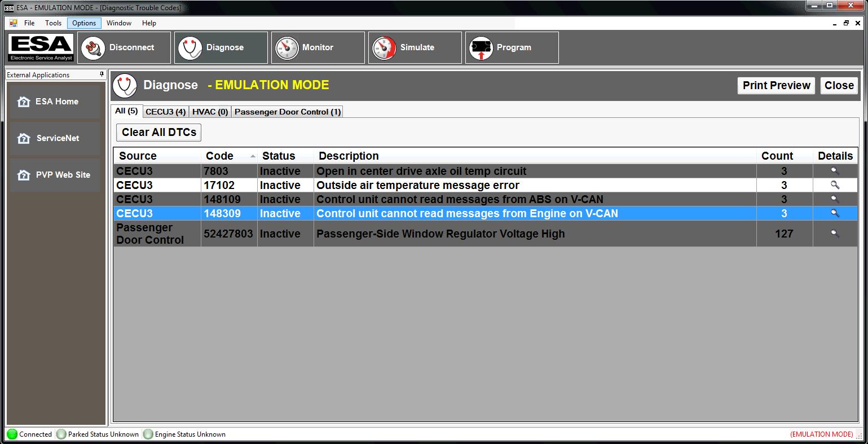Select row 'cannot read messages from Engine on V-CAN'
The height and width of the screenshot is (444, 868).
[486, 213]
